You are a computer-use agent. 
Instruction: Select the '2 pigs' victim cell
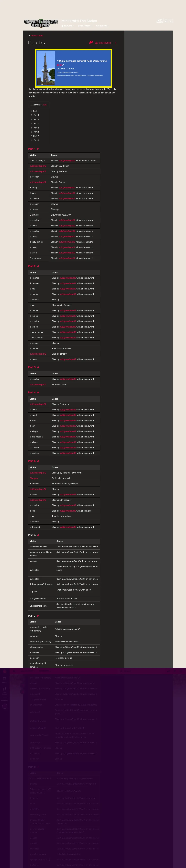39,193
